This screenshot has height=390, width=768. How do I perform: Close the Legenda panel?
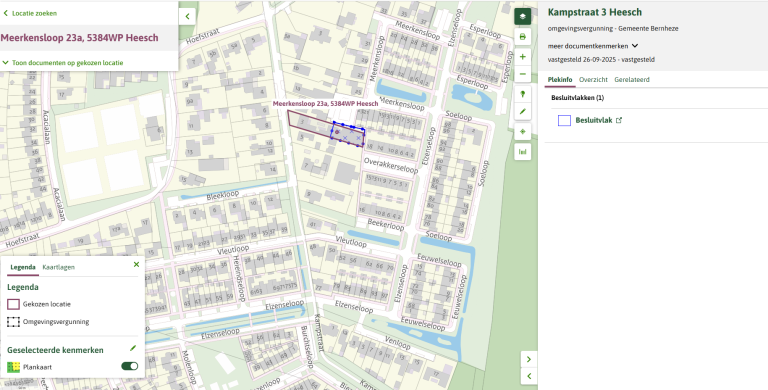click(x=136, y=265)
